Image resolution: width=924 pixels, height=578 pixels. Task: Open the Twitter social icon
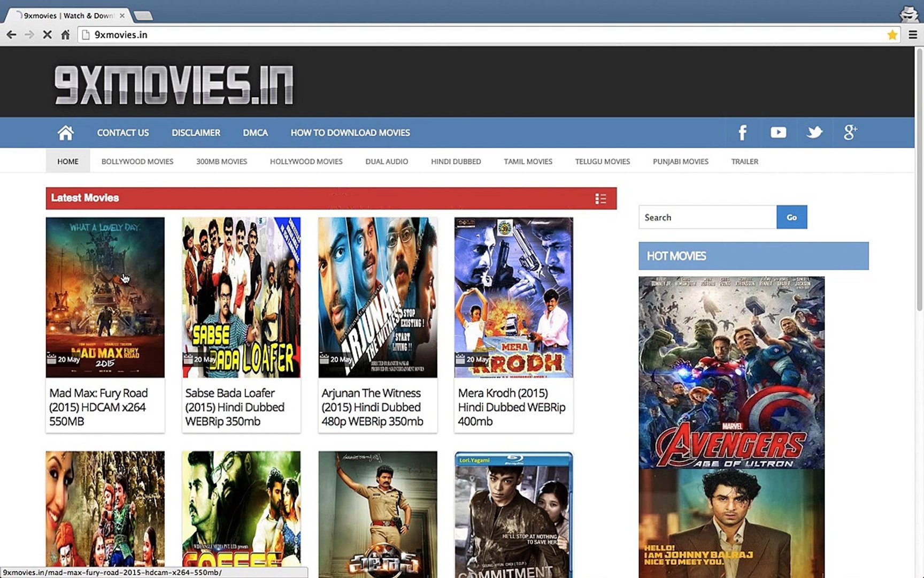click(814, 133)
